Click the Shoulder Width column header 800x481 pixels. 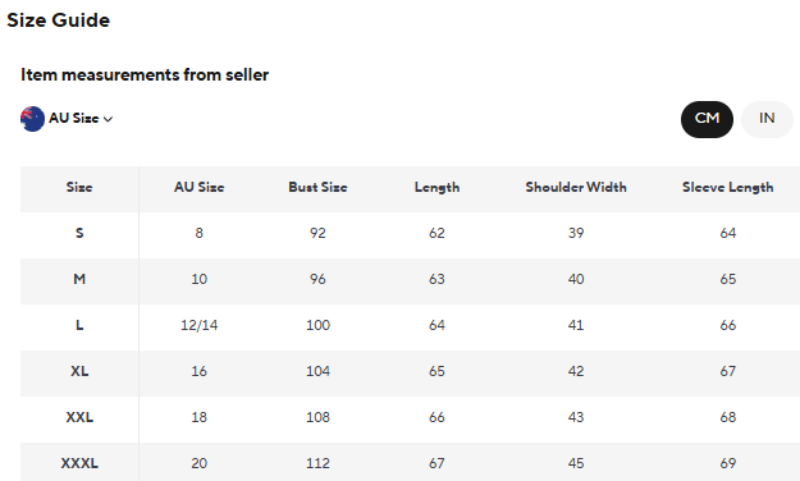576,187
